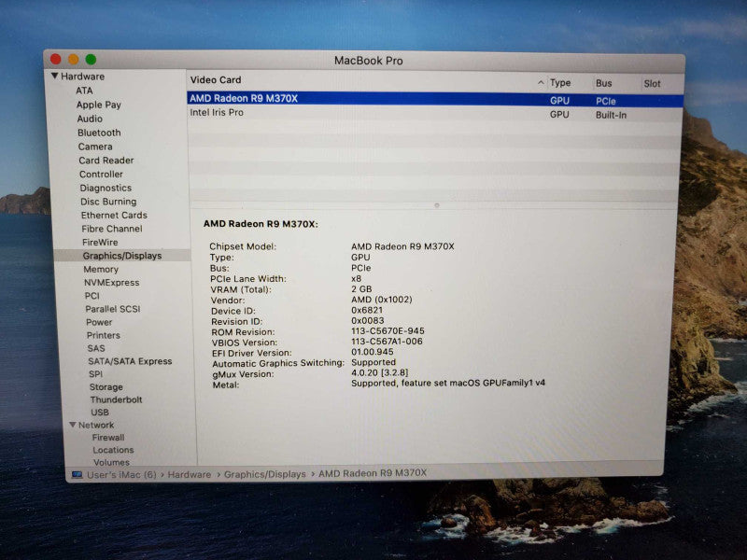Select Card Reader in the sidebar
Image resolution: width=747 pixels, height=560 pixels.
(x=106, y=161)
